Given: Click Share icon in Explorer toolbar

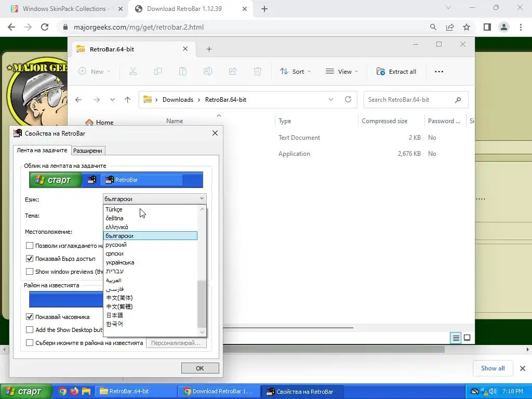Looking at the screenshot, I should [233, 71].
